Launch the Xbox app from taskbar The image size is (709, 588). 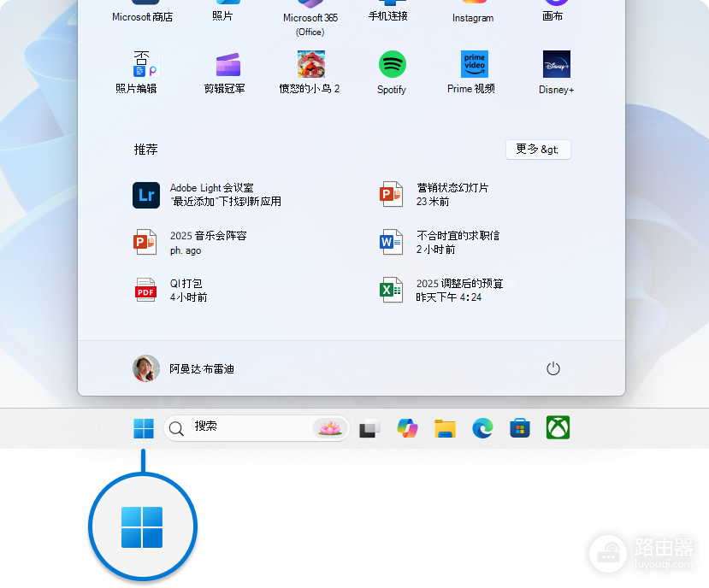point(558,427)
